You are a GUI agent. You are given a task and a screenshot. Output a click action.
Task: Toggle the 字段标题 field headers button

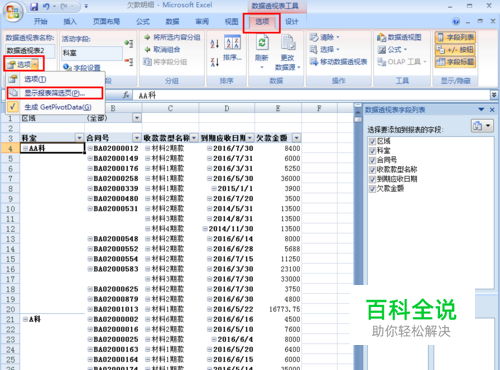pyautogui.click(x=455, y=62)
